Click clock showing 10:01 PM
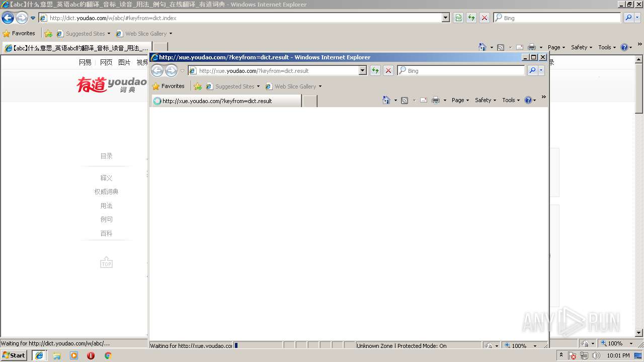Image resolution: width=644 pixels, height=362 pixels. click(618, 355)
